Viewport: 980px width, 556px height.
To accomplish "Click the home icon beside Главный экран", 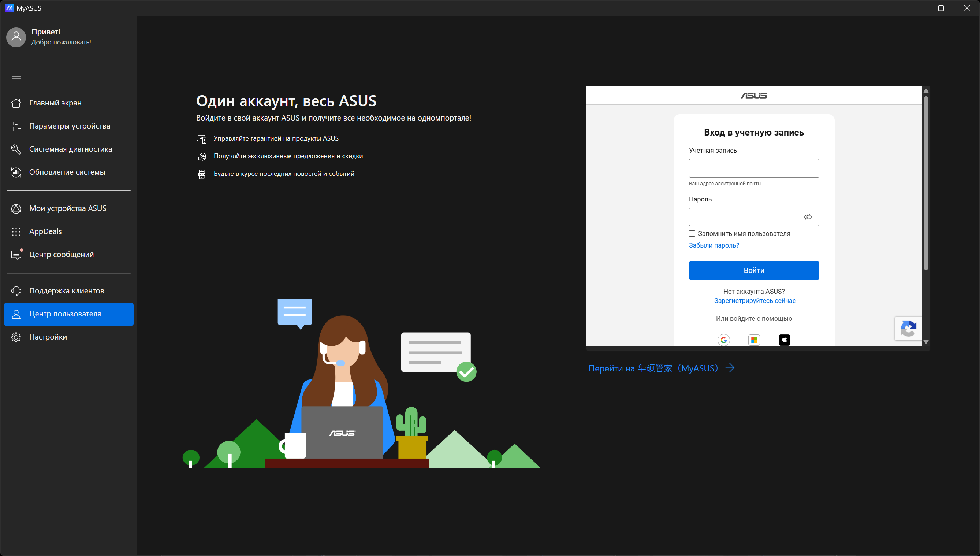I will point(16,103).
